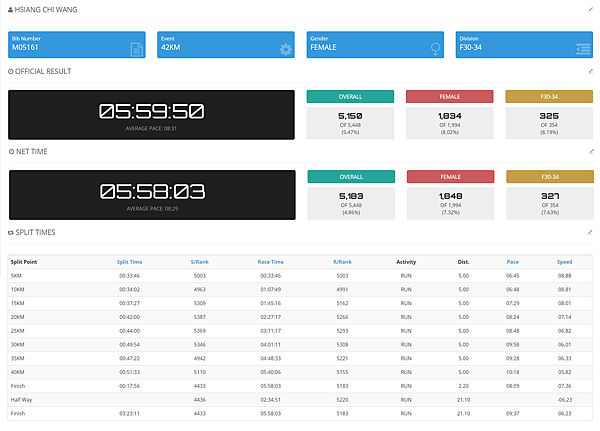Select the 25KM split row label

click(18, 331)
